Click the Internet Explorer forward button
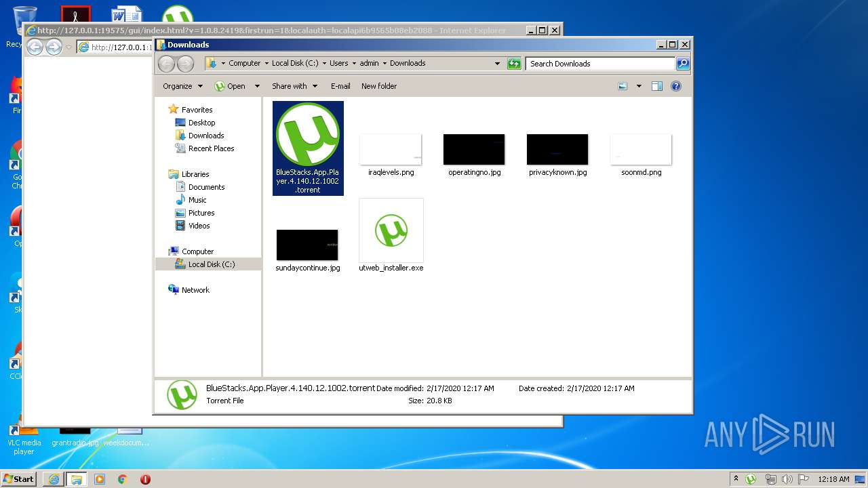 coord(54,47)
